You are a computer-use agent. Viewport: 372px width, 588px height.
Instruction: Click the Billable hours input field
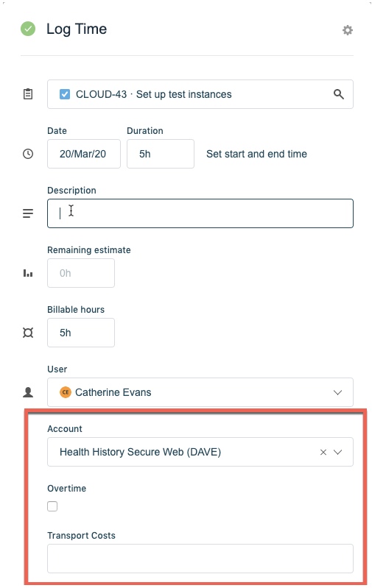pos(81,333)
